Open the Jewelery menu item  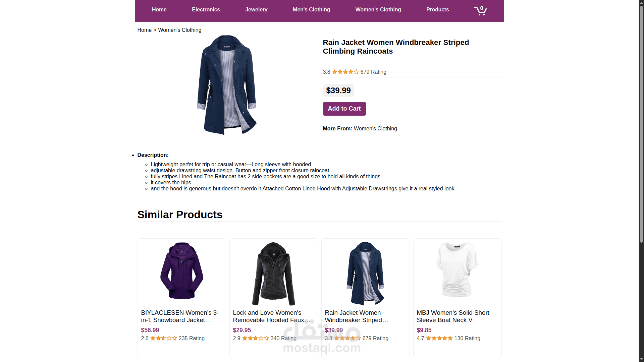point(256,10)
